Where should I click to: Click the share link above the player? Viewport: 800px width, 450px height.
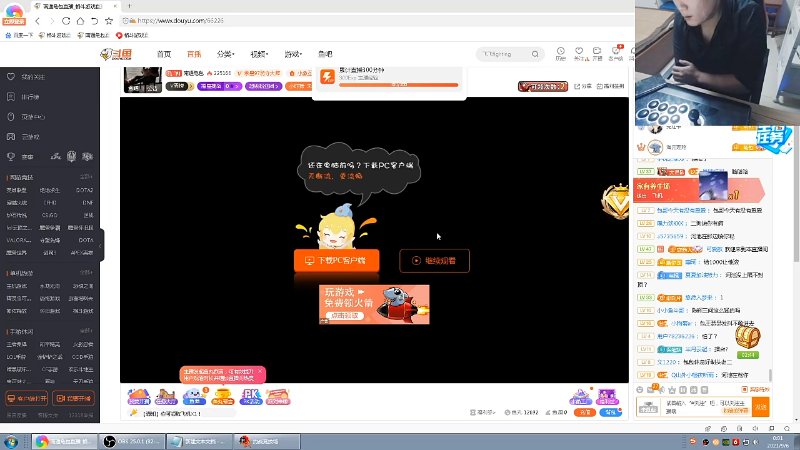583,86
